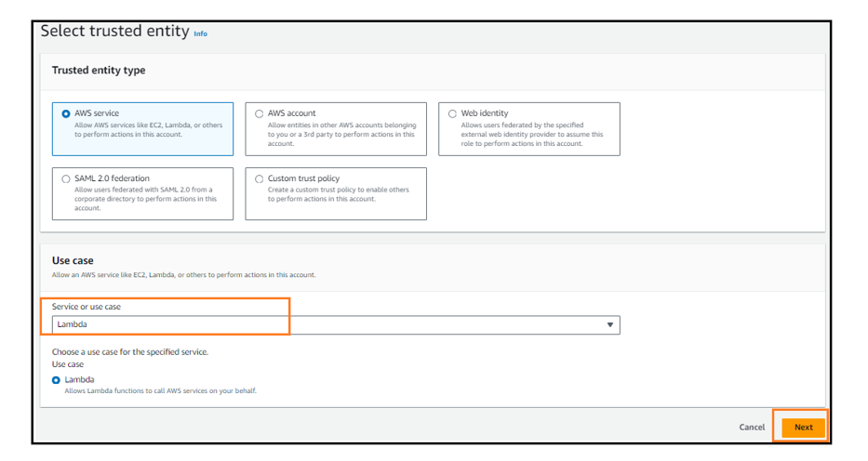The image size is (868, 461).
Task: Open the Info link beside Select trusted entity
Action: (x=200, y=33)
